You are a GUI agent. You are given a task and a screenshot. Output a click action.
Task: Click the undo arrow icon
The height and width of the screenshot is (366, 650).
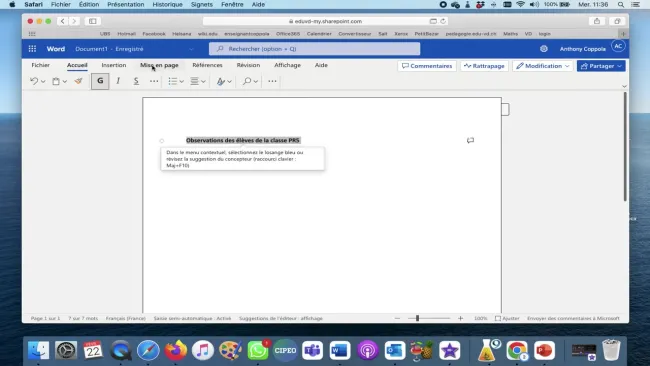(34, 81)
